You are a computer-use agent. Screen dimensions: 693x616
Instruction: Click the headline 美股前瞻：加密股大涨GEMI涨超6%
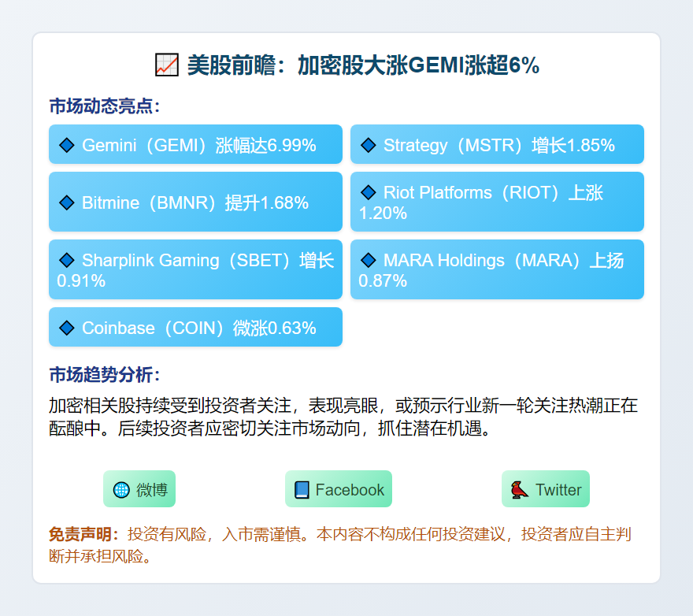pos(363,65)
